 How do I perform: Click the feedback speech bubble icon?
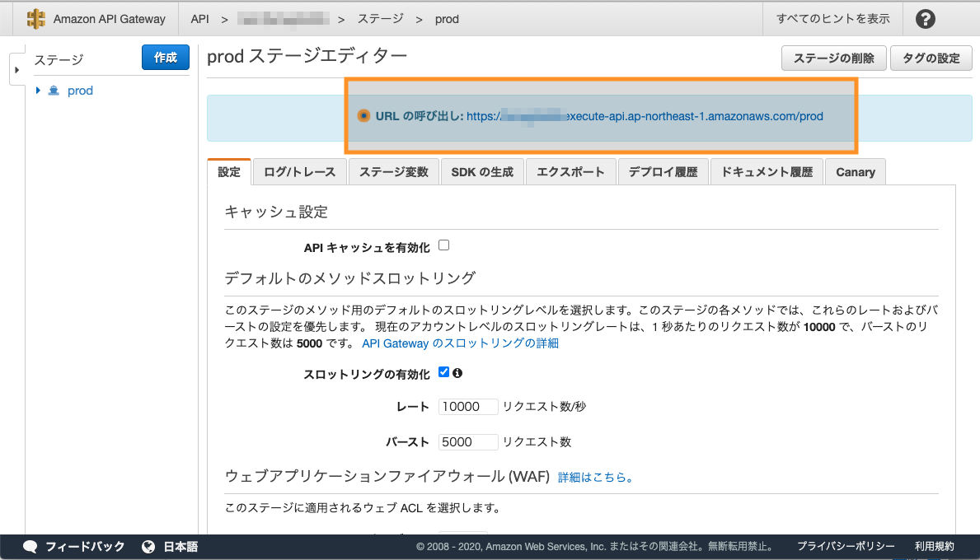(30, 547)
